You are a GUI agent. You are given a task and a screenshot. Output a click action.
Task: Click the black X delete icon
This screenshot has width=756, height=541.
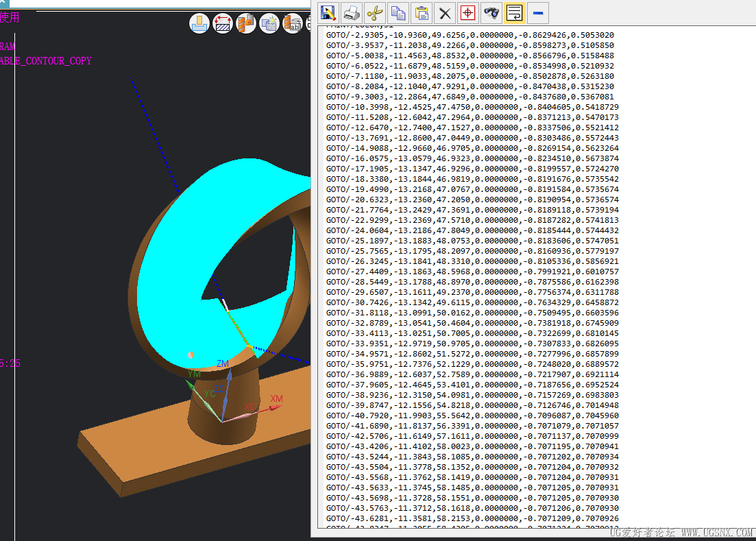(x=445, y=13)
